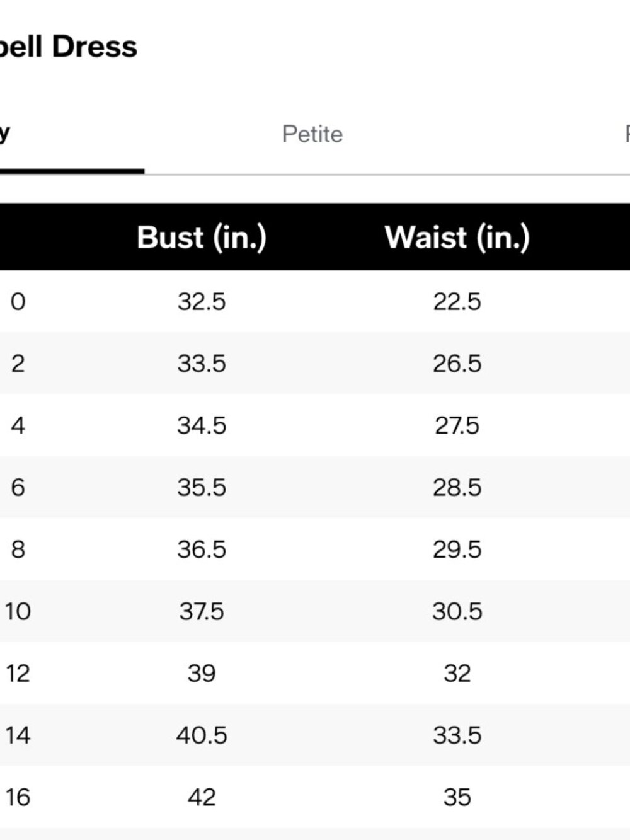630x840 pixels.
Task: Click the Dress title heading text
Action: coord(94,47)
